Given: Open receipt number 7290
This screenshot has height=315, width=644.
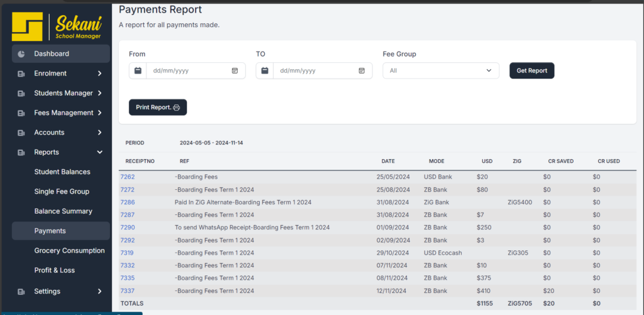Looking at the screenshot, I should click(127, 228).
